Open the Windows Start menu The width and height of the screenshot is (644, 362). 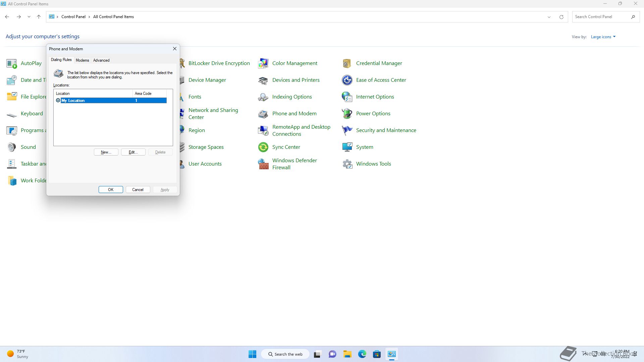tap(252, 354)
